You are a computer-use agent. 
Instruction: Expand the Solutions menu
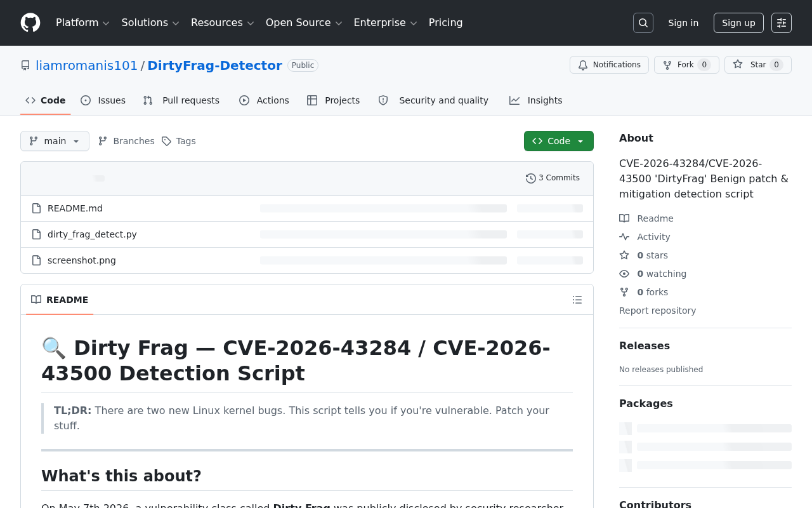[150, 23]
